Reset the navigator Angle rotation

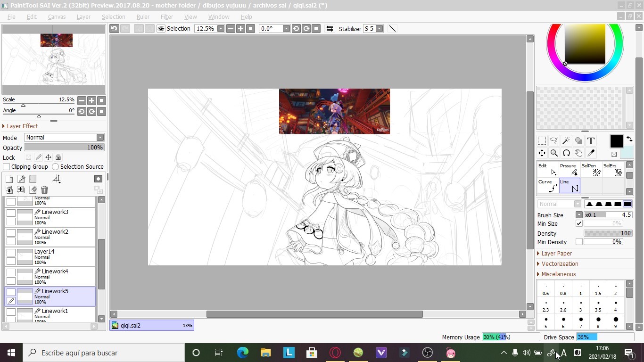click(101, 112)
